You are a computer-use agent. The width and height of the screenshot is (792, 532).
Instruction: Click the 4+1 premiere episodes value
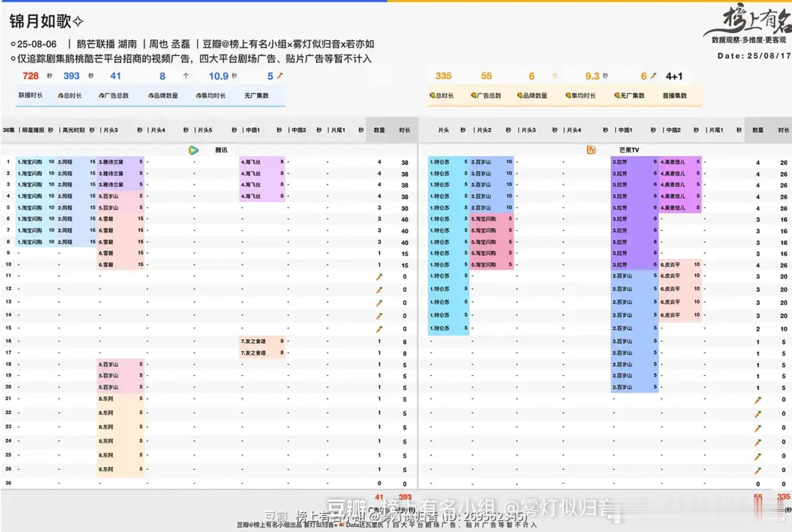674,76
